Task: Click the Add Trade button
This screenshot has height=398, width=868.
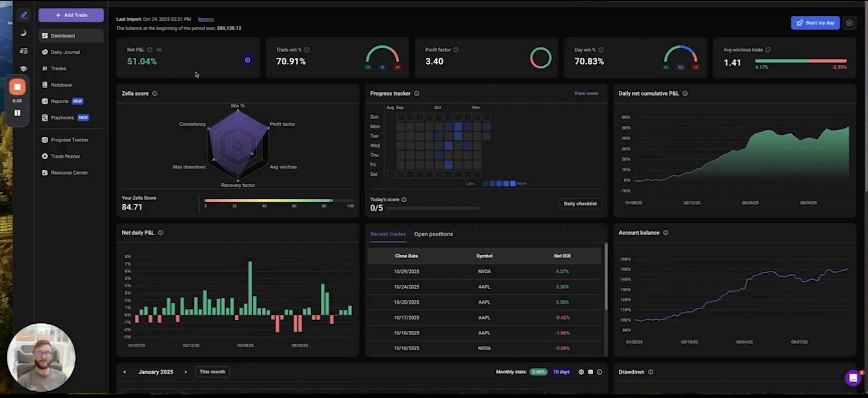Action: (71, 15)
